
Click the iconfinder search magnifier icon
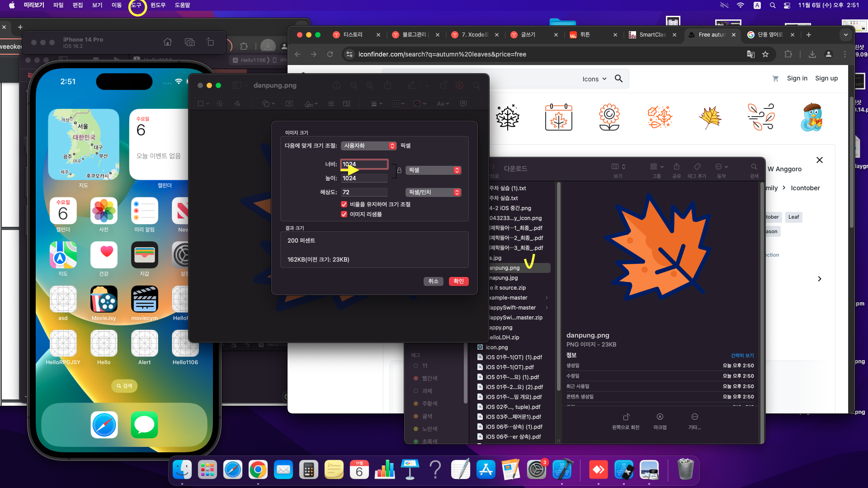point(618,79)
